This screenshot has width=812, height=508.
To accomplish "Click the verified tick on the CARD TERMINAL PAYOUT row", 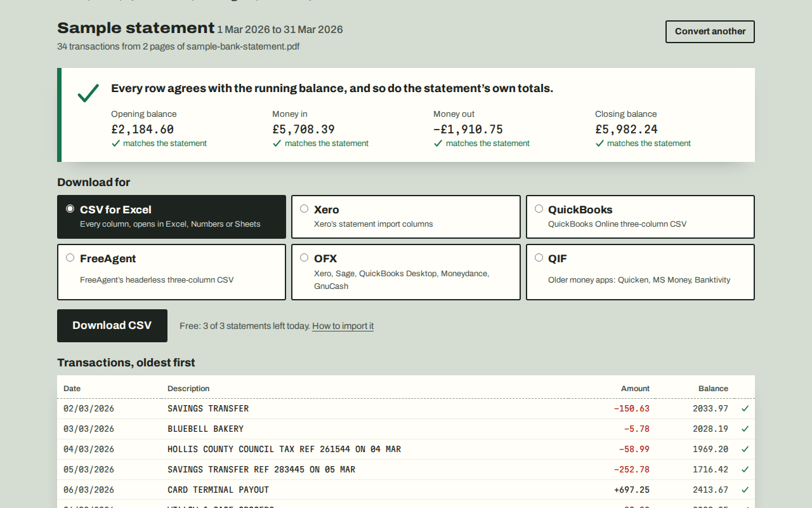I will [745, 490].
